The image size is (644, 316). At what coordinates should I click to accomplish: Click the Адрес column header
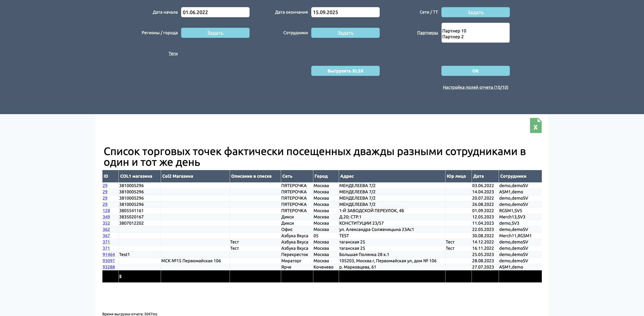pyautogui.click(x=347, y=176)
